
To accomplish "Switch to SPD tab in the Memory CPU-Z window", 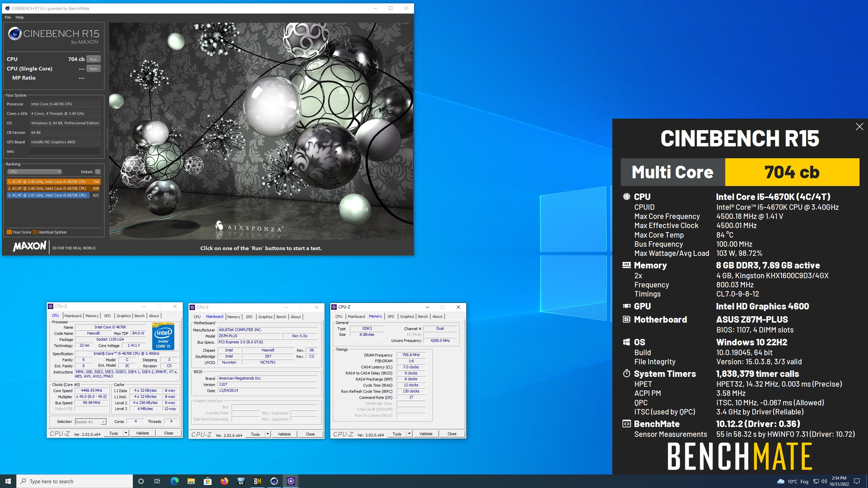I will 391,316.
